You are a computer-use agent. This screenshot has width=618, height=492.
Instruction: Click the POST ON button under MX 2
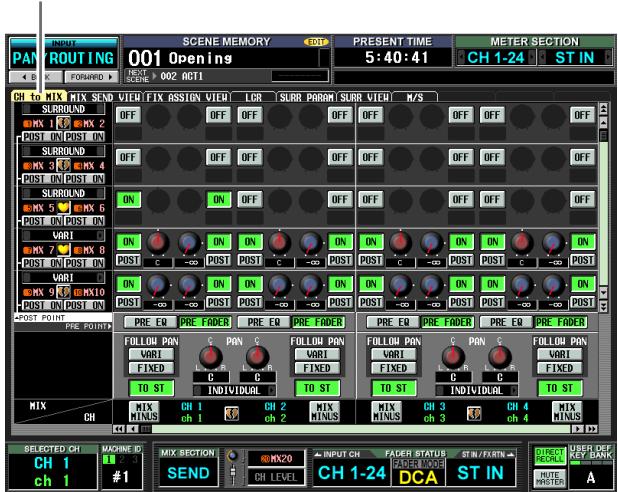[85, 136]
